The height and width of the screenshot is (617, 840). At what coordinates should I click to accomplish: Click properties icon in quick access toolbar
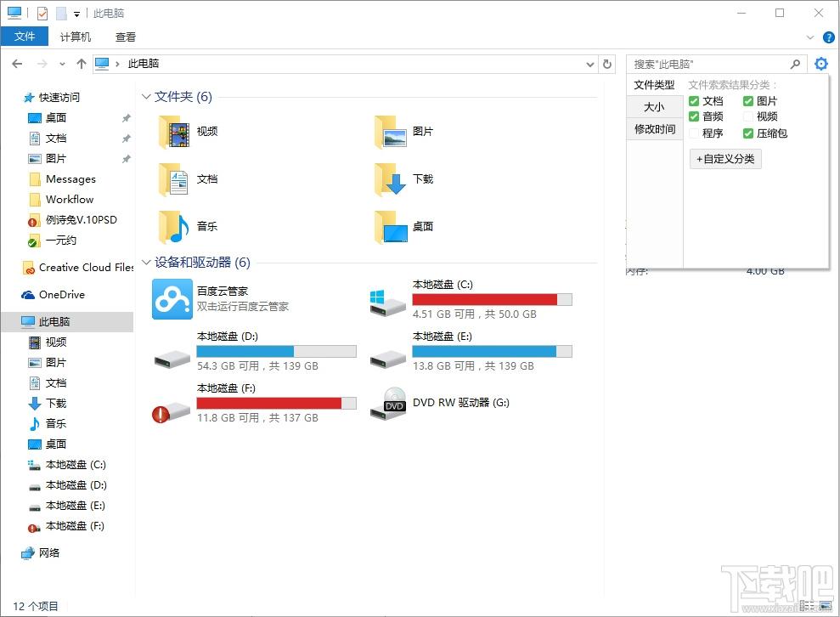(x=42, y=13)
